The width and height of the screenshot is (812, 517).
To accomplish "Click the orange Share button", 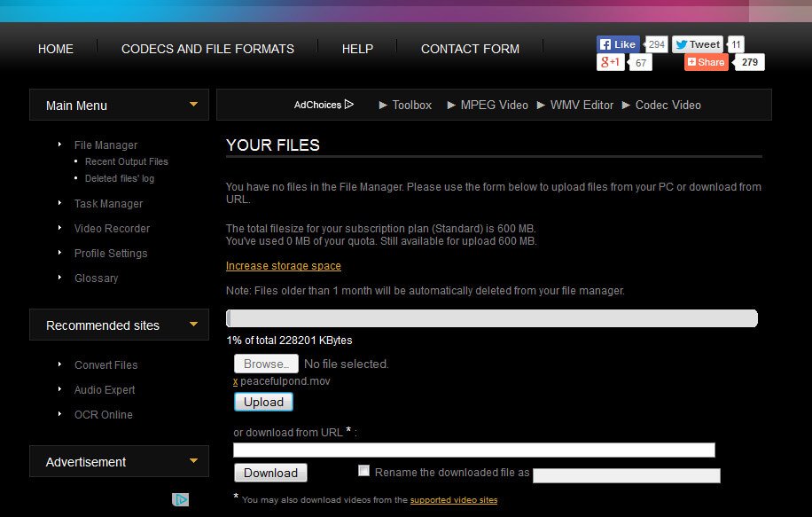I will pos(706,62).
